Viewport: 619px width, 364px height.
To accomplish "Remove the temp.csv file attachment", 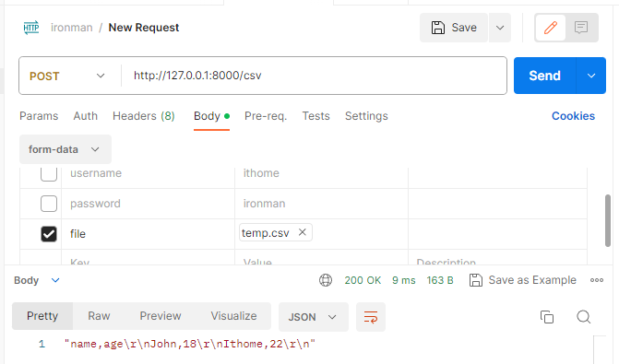I will (x=303, y=232).
